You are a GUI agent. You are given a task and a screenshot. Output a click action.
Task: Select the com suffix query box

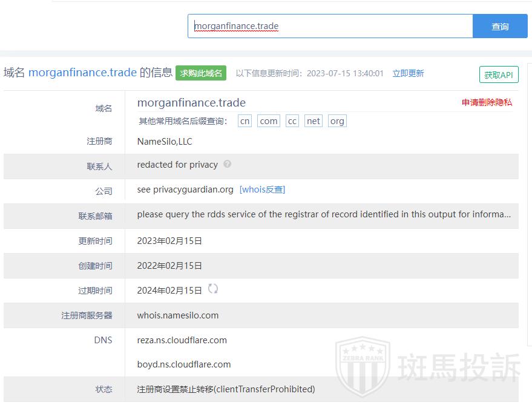269,121
